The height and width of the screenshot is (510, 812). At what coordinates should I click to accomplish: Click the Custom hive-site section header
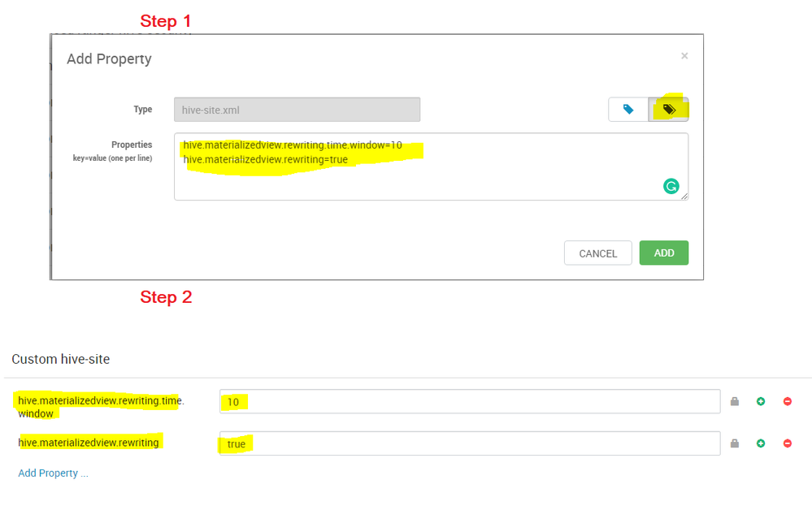(61, 359)
